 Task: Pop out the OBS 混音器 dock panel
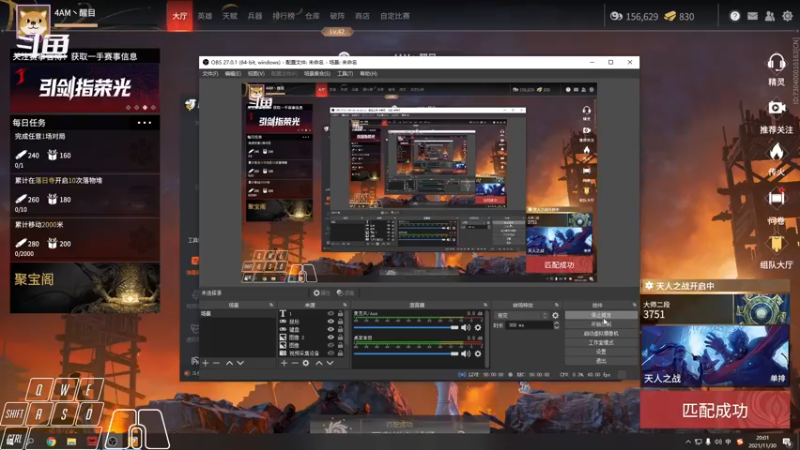[485, 305]
